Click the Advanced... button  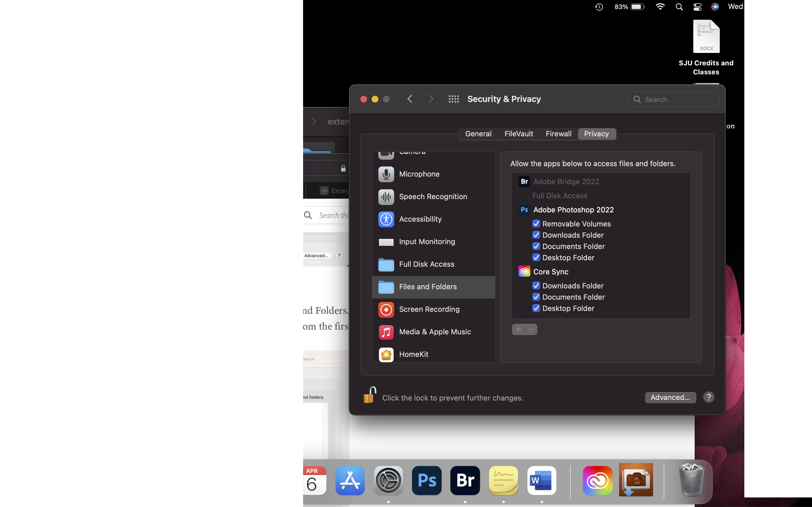(670, 397)
